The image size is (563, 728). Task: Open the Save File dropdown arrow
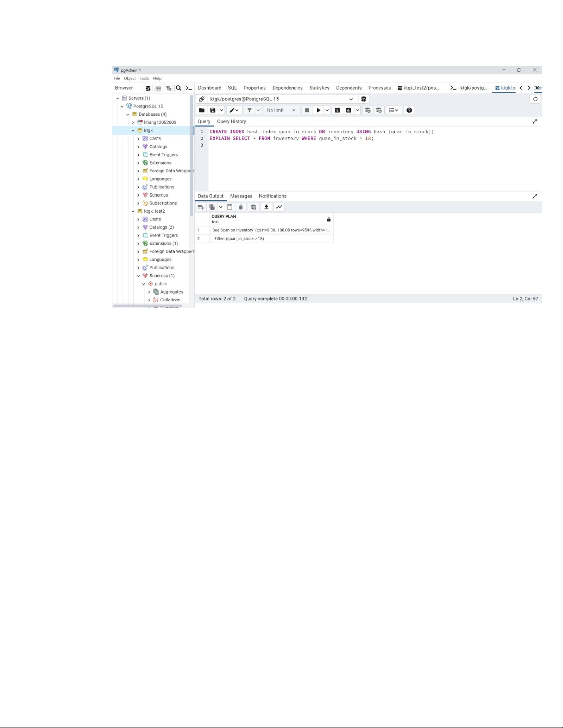pos(221,110)
